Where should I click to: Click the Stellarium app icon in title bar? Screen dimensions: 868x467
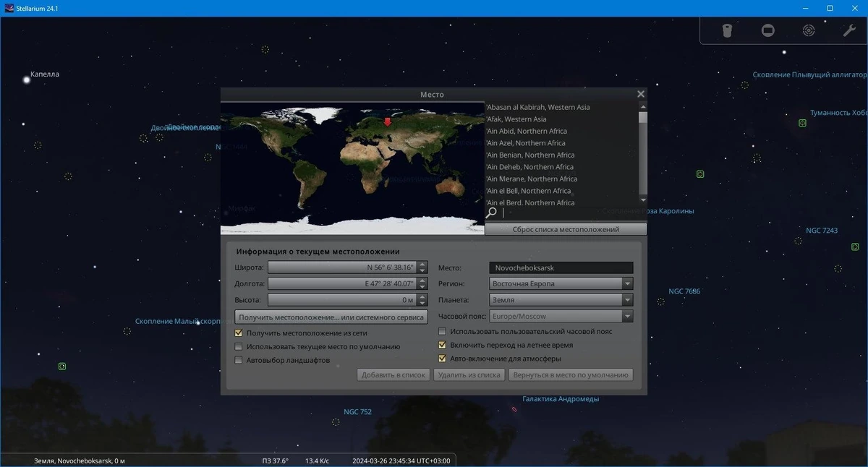click(9, 8)
